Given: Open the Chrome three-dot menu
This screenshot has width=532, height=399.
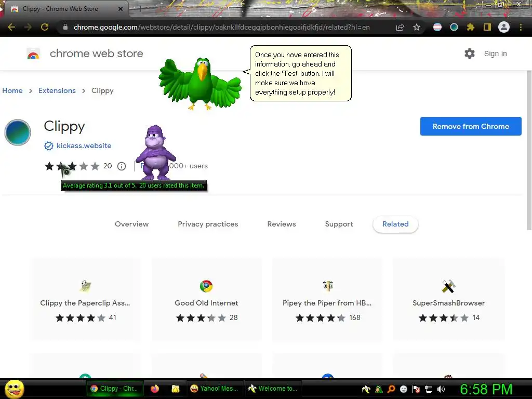Looking at the screenshot, I should 521,27.
